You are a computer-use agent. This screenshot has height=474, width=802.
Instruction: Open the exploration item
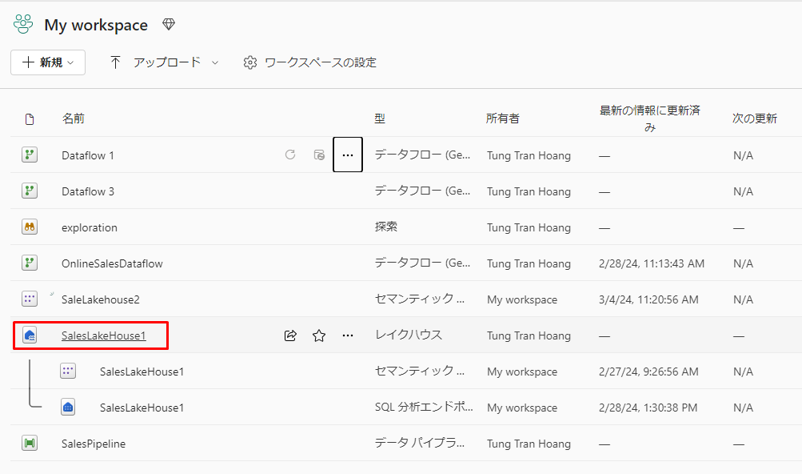point(89,228)
